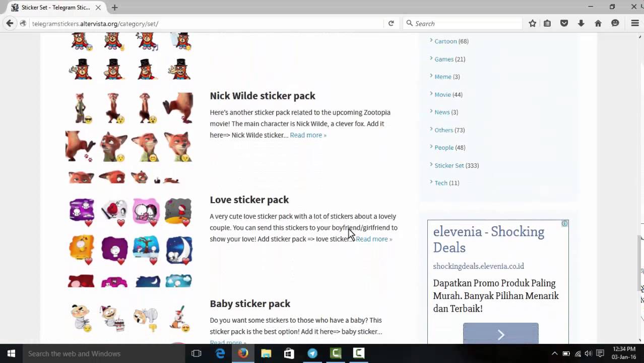Click Read more under Love sticker pack
This screenshot has width=644, height=363.
[x=374, y=239]
